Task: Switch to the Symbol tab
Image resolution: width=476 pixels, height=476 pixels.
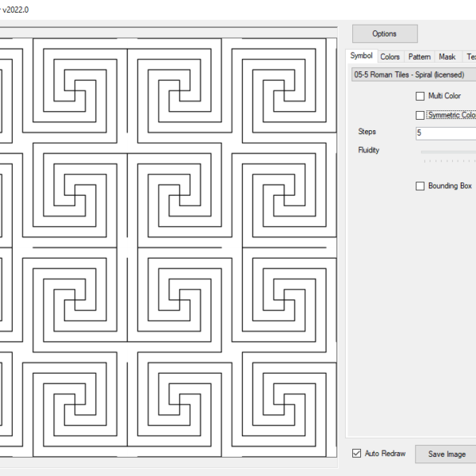Action: [x=361, y=56]
